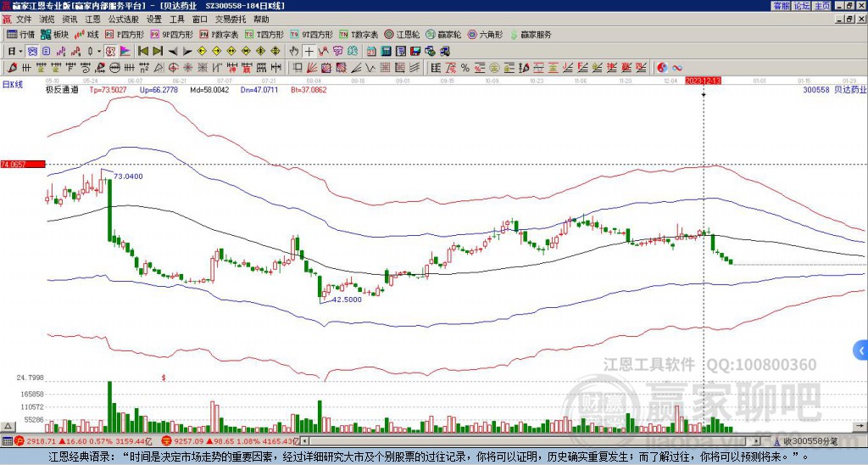Screen dimensions: 868x465
Task: Click horizontal scrollbar left arrow
Action: (305, 441)
